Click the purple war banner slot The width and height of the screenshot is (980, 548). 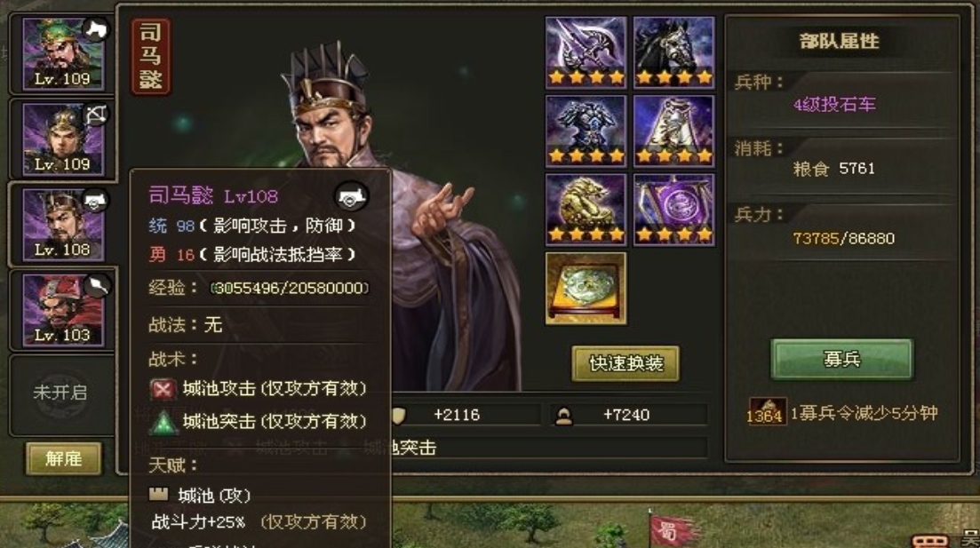coord(673,210)
